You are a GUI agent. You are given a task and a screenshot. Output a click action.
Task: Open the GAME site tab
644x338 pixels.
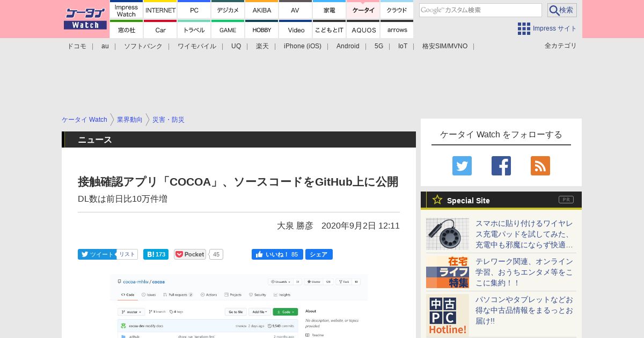click(228, 30)
